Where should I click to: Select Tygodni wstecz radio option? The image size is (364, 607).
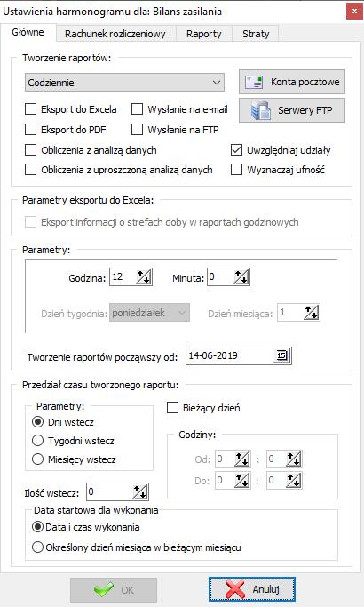tap(37, 441)
